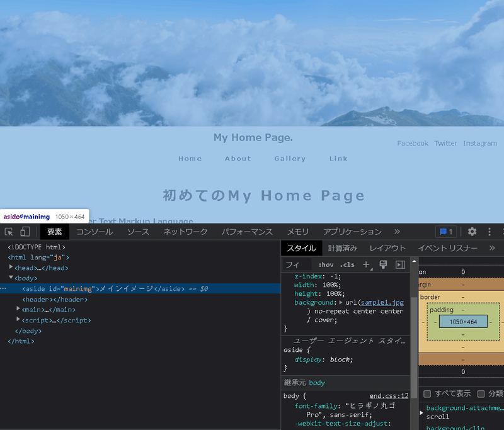Toggle the device toolbar icon

(x=25, y=232)
